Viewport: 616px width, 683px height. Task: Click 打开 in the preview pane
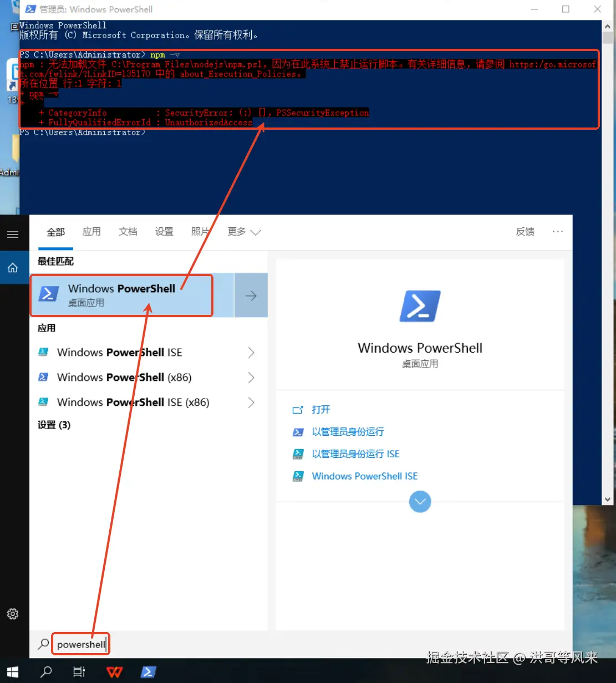pyautogui.click(x=321, y=410)
